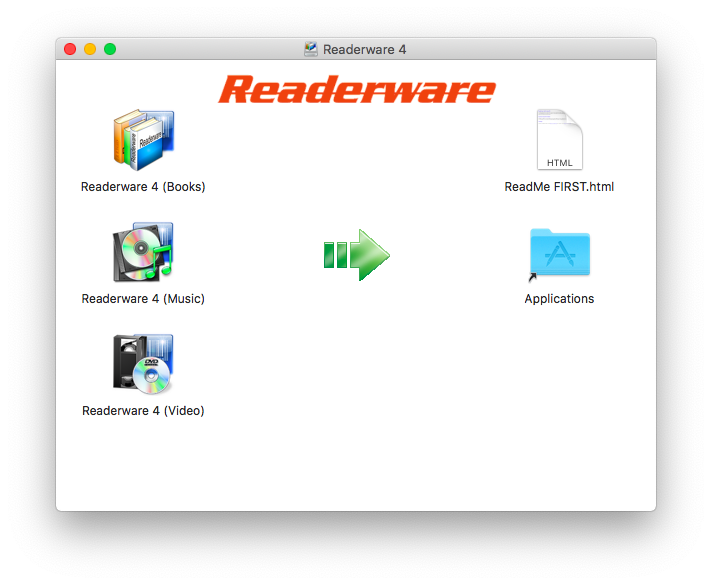Select the Readerware 4 (Music) app icon
Screen dimensions: 712x585
[x=143, y=252]
